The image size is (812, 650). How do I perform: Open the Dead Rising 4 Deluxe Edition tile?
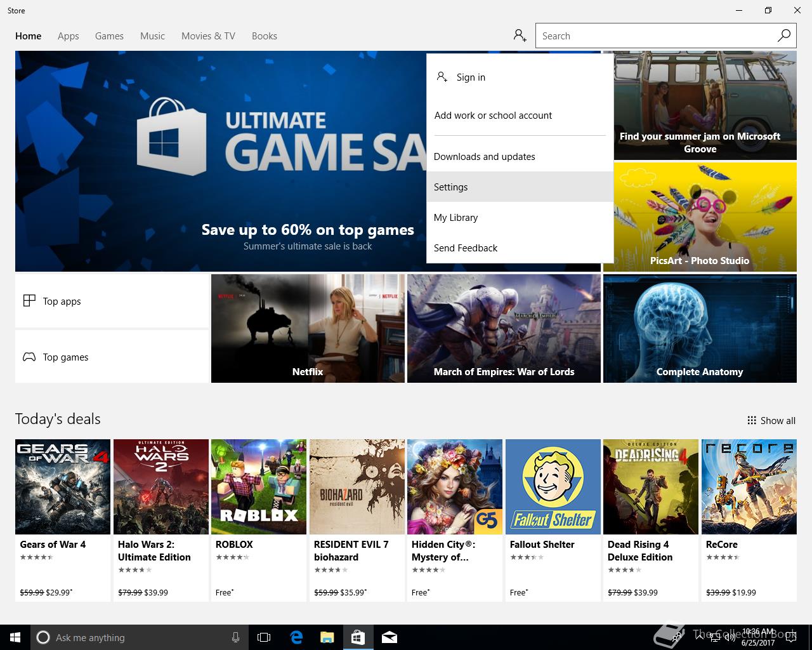tap(651, 521)
